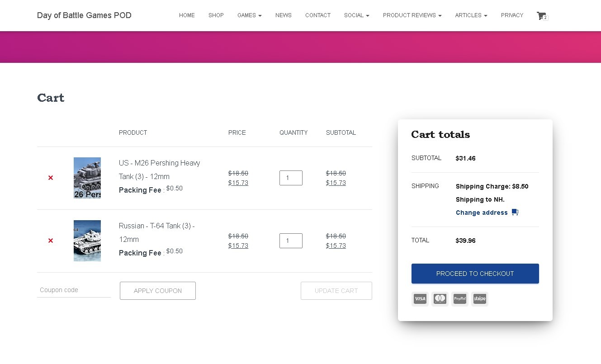Expand the Social dropdown menu
This screenshot has height=364, width=601.
pyautogui.click(x=357, y=15)
